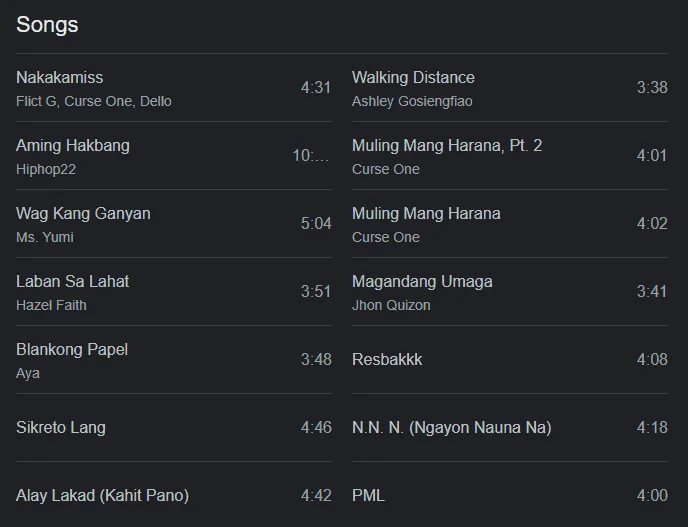The height and width of the screenshot is (527, 688).
Task: Select Muling Mang Harana 4:02 entry
Action: [x=510, y=224]
